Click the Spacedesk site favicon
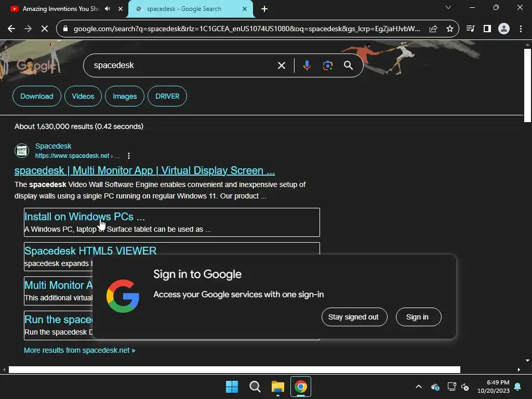This screenshot has height=399, width=532. coord(22,151)
